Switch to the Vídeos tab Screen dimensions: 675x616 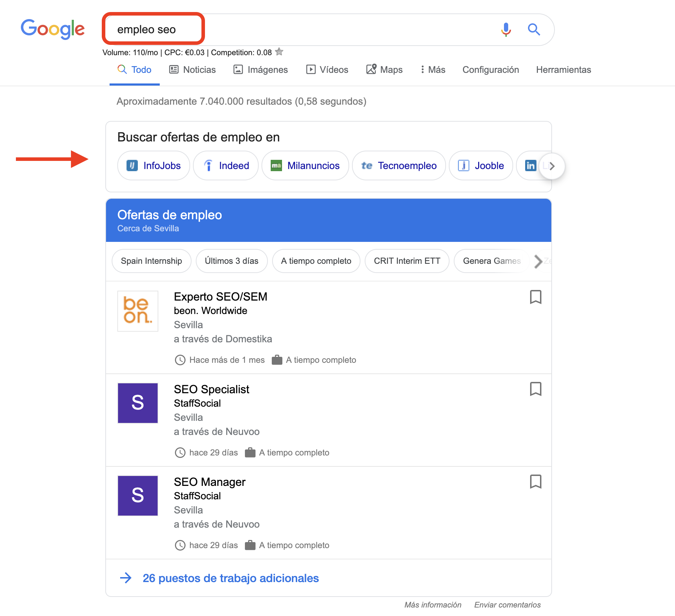327,70
